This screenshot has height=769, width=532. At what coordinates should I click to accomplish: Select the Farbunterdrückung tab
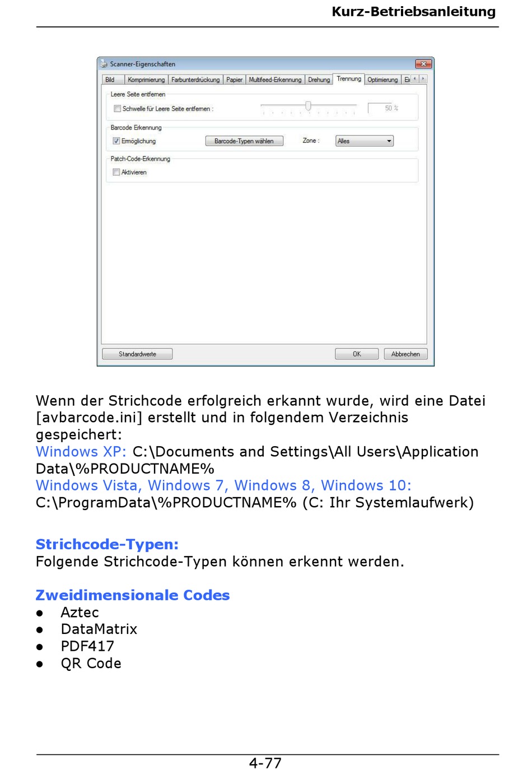[195, 80]
